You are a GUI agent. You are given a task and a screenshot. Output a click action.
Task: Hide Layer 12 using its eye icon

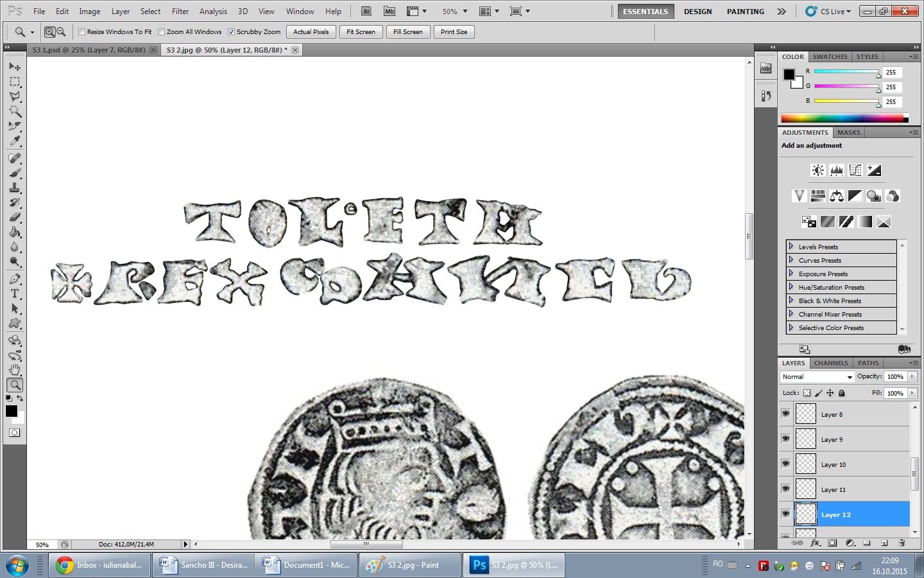(785, 514)
